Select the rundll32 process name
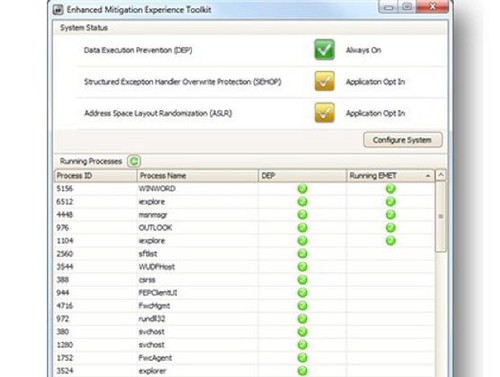500x377 pixels. pyautogui.click(x=152, y=319)
